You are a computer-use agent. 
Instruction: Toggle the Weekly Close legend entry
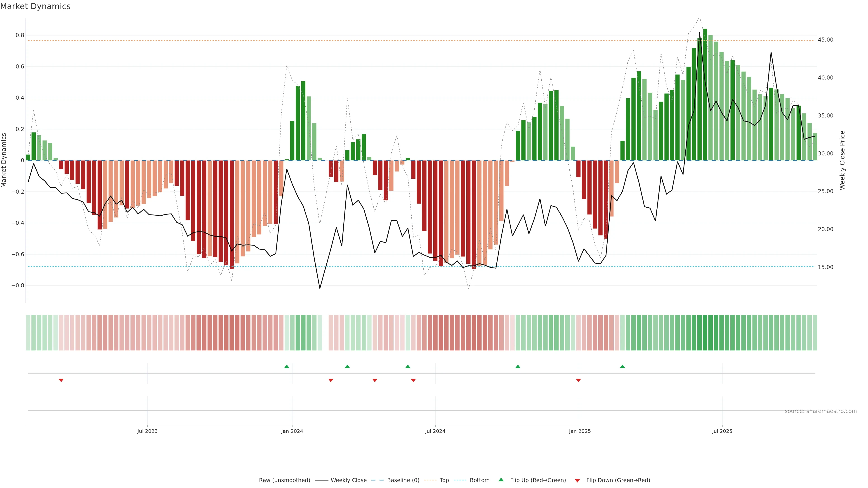[348, 480]
